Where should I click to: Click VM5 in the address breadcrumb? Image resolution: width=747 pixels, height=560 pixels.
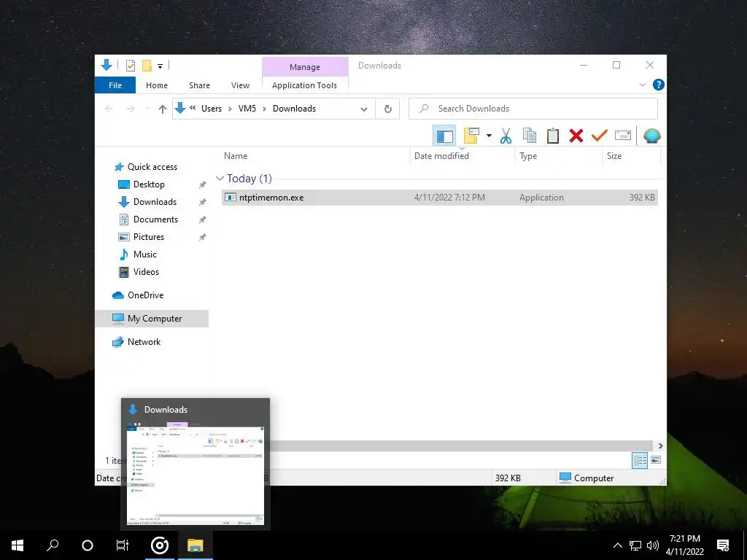247,109
